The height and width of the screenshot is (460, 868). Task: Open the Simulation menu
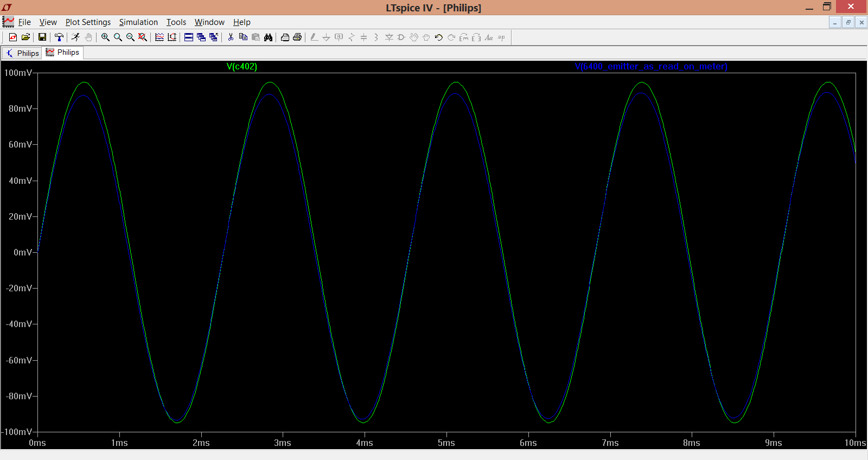pos(138,22)
